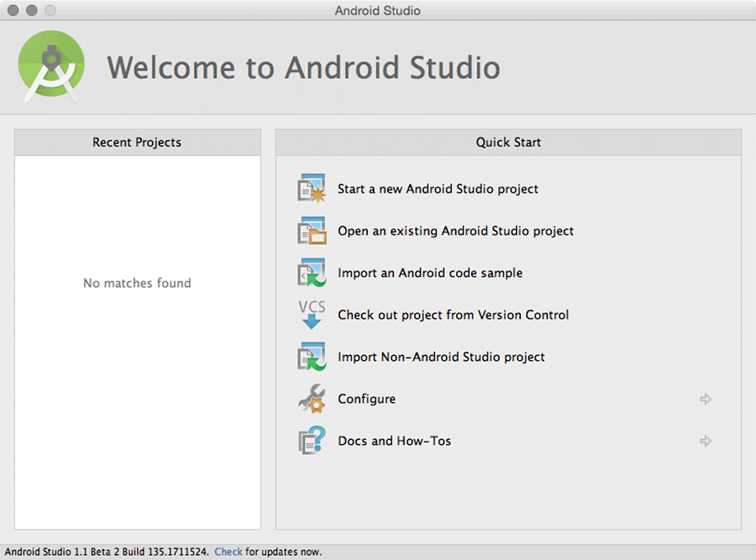
Task: Click the Quick Start header
Action: [508, 142]
